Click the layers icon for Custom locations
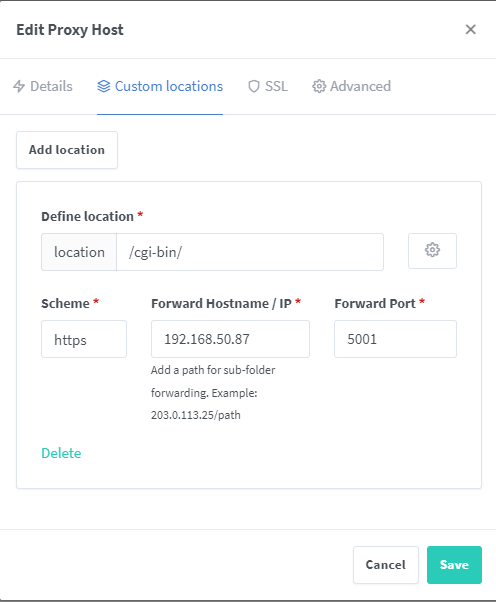Screen dimensions: 496x602 [104, 86]
